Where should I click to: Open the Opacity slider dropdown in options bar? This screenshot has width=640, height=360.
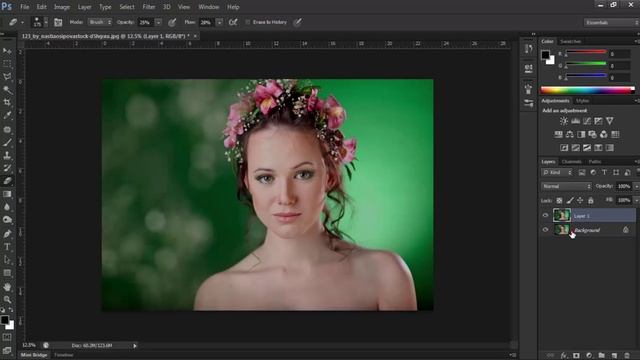tap(158, 22)
